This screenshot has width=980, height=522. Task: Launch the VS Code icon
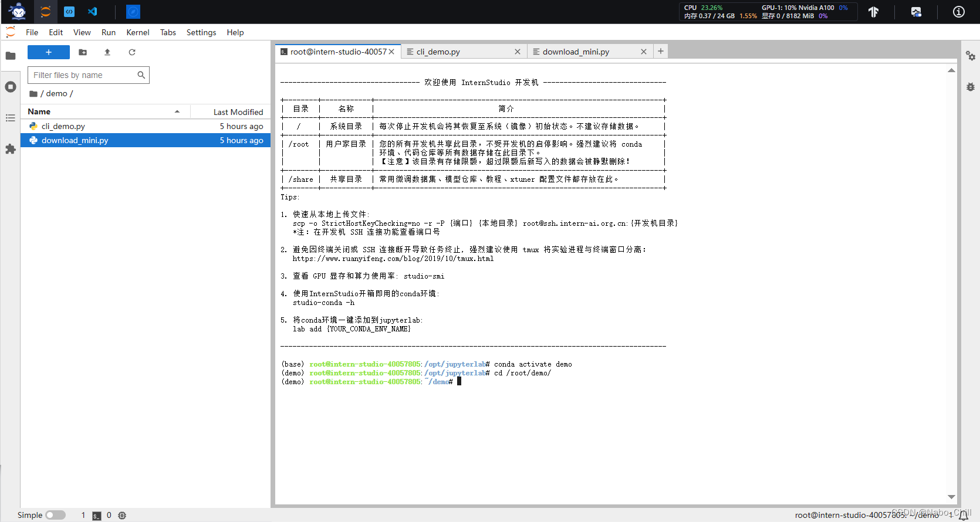pos(93,11)
